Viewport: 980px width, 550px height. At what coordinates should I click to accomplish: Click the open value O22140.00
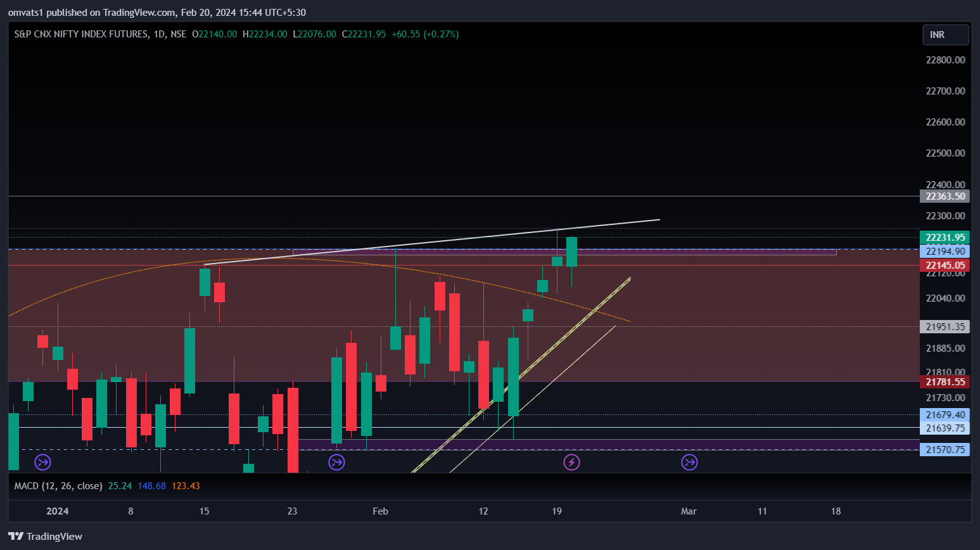pyautogui.click(x=215, y=34)
